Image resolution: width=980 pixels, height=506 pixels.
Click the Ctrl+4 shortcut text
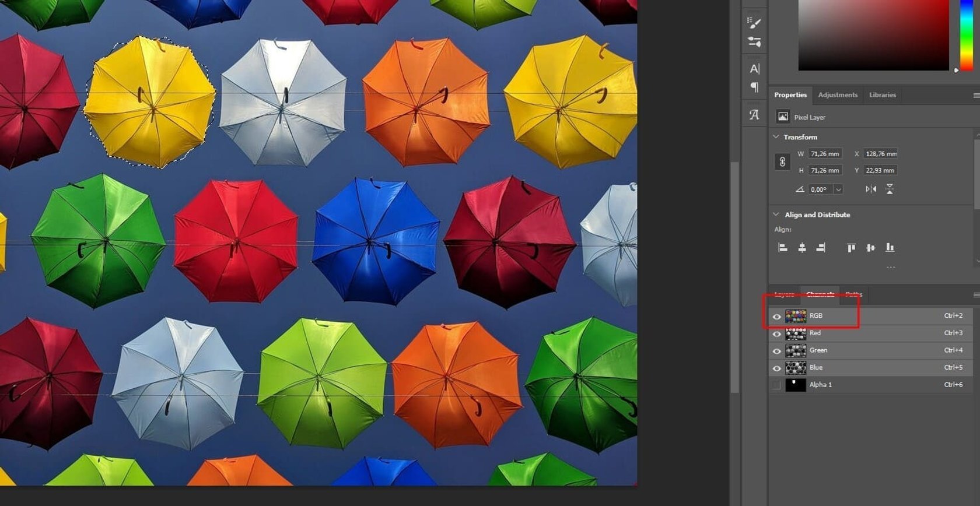(x=953, y=350)
